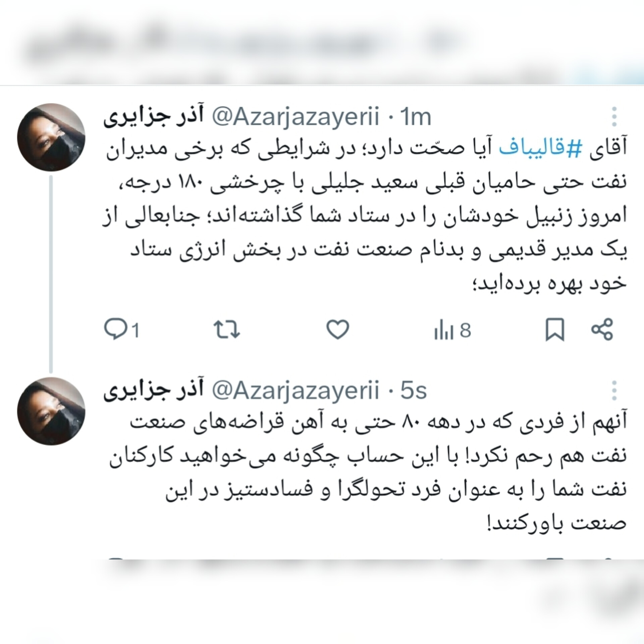Click the 1m timestamp of first tweet
Viewport: 644px width, 644px height.
415,117
